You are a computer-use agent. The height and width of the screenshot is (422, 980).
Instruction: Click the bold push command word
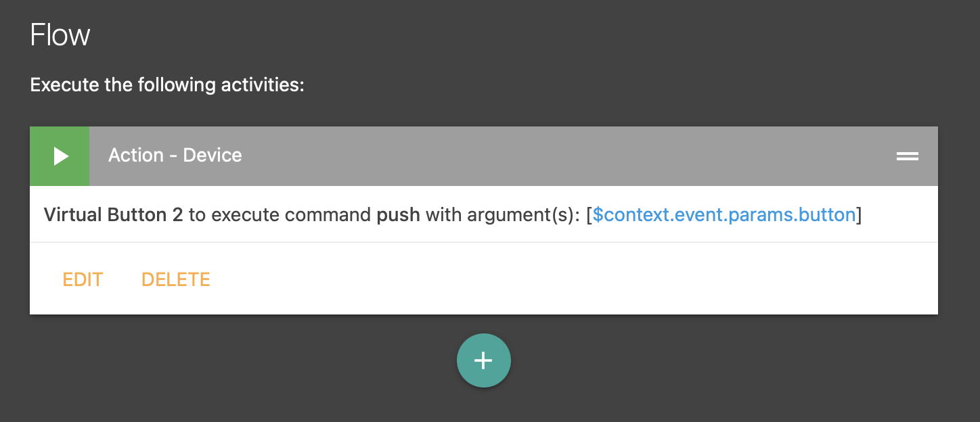[398, 216]
